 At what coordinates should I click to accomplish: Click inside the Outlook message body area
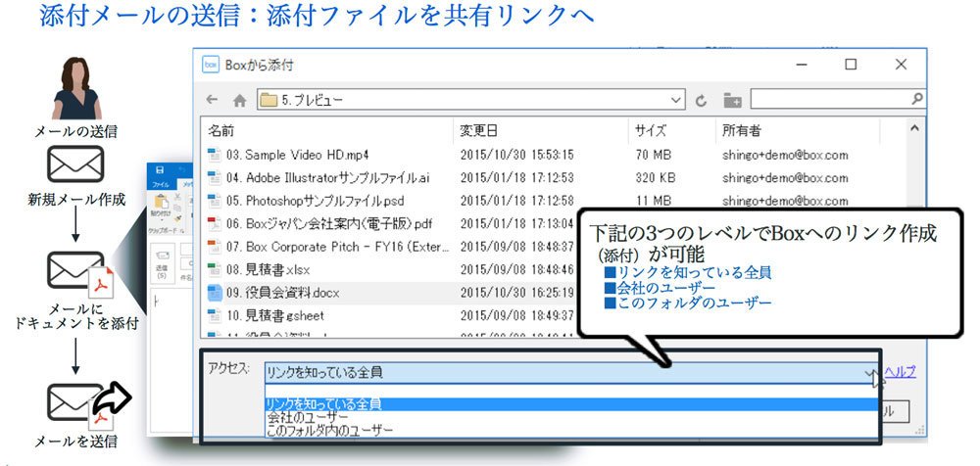pyautogui.click(x=171, y=362)
